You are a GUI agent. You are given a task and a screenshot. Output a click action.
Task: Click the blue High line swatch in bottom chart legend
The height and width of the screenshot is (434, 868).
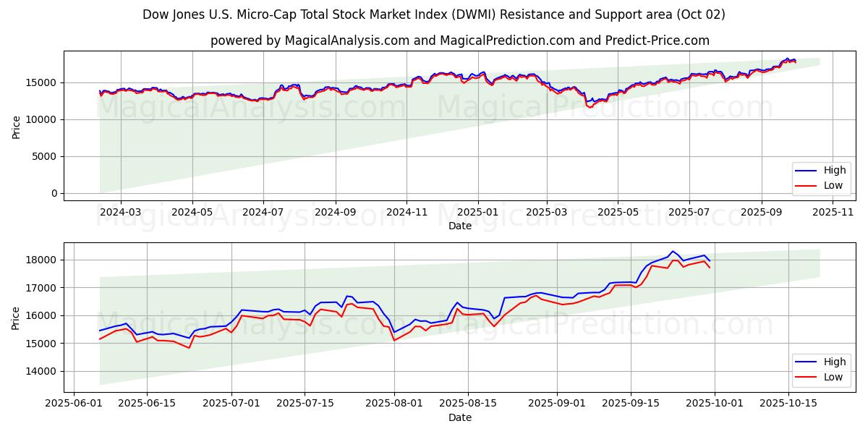pyautogui.click(x=806, y=362)
